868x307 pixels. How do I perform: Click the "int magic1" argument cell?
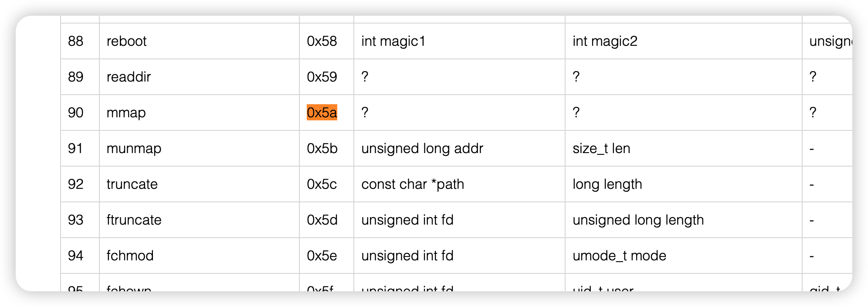pos(393,41)
